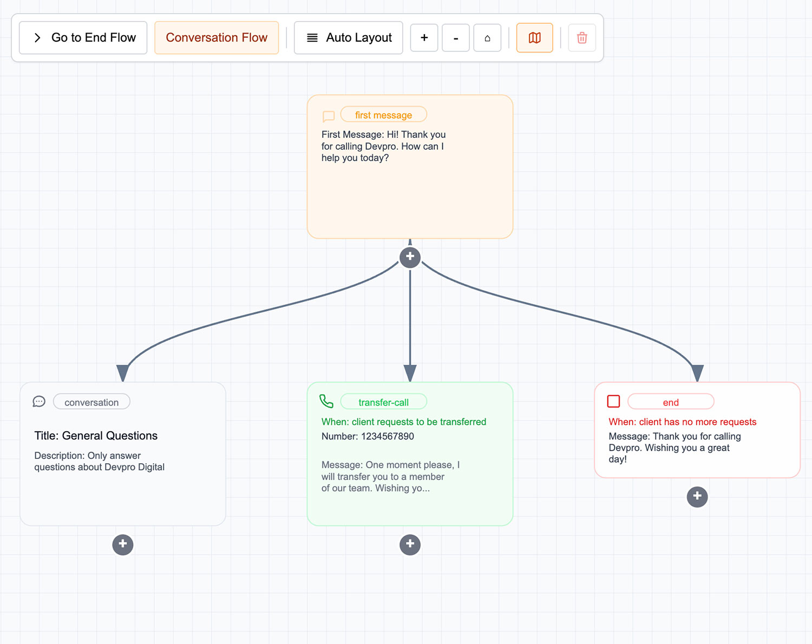Click the phone icon on transfer-call node
The width and height of the screenshot is (812, 644).
click(x=326, y=401)
